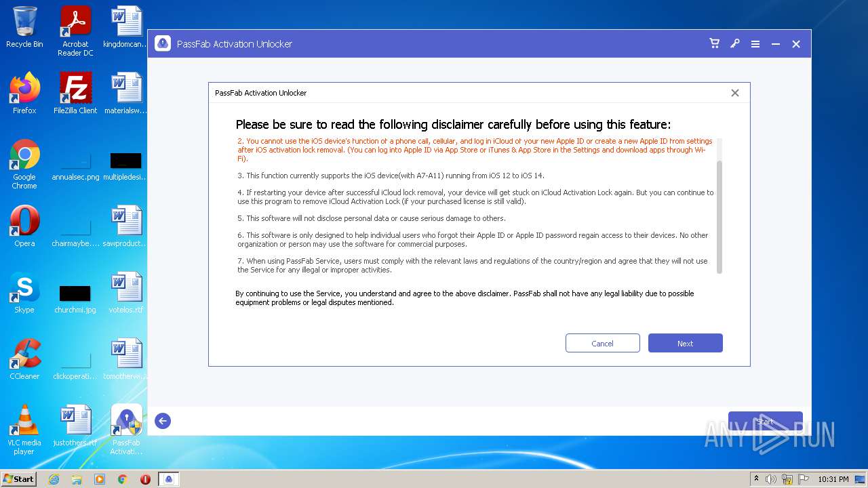Image resolution: width=868 pixels, height=488 pixels.
Task: Click the Cancel button
Action: (x=603, y=343)
